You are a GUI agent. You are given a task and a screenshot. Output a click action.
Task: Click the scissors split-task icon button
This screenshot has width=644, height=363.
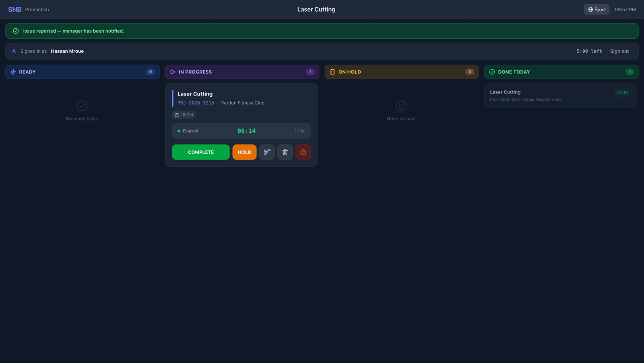(x=267, y=152)
